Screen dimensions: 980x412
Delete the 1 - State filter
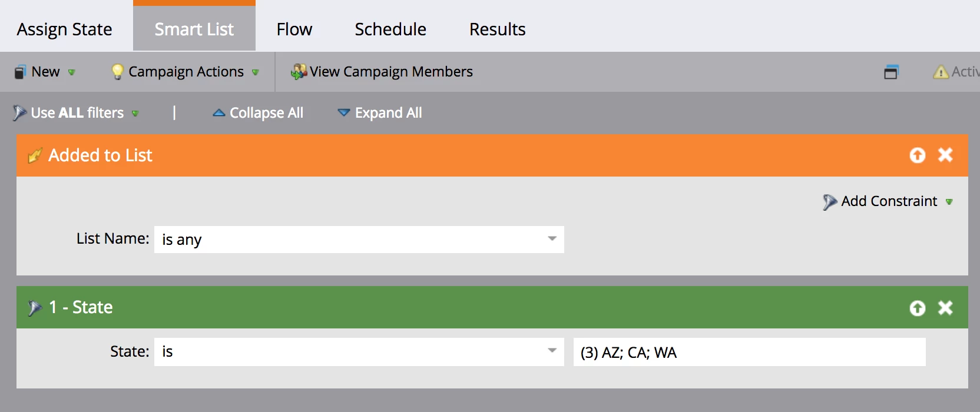coord(945,308)
